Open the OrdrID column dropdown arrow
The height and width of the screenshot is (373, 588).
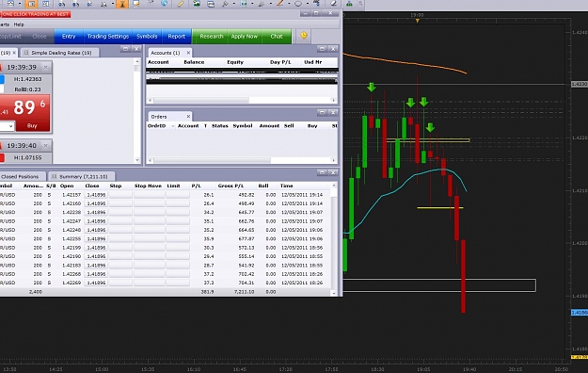[173, 126]
